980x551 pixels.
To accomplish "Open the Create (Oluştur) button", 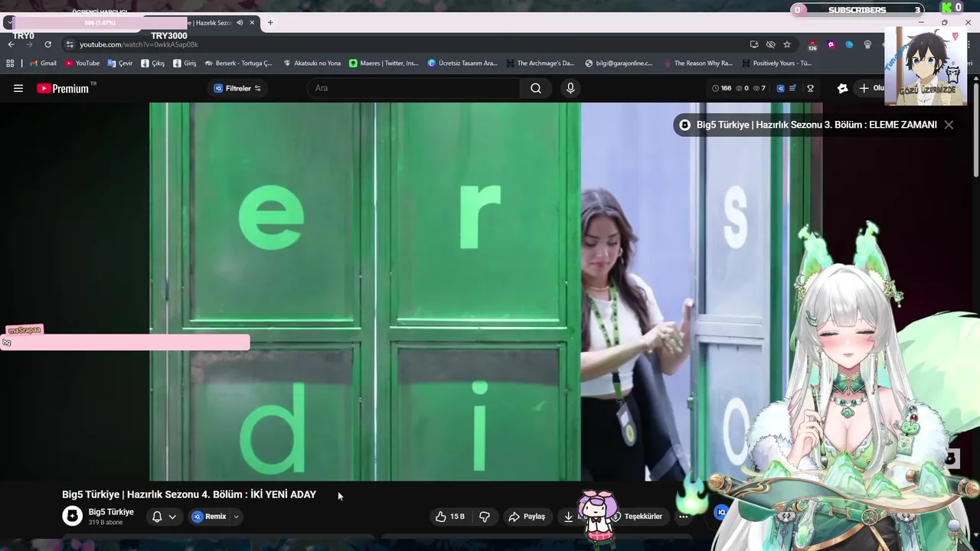I will click(x=871, y=88).
